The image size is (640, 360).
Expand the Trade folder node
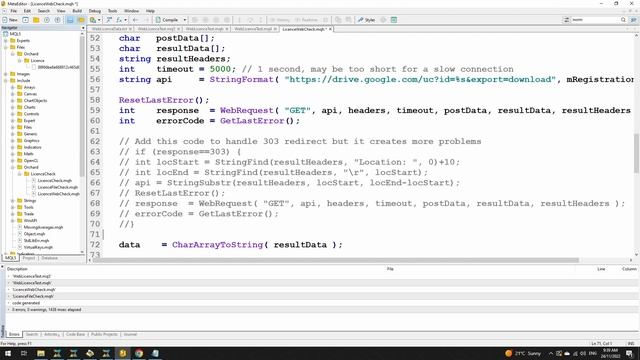click(x=13, y=214)
